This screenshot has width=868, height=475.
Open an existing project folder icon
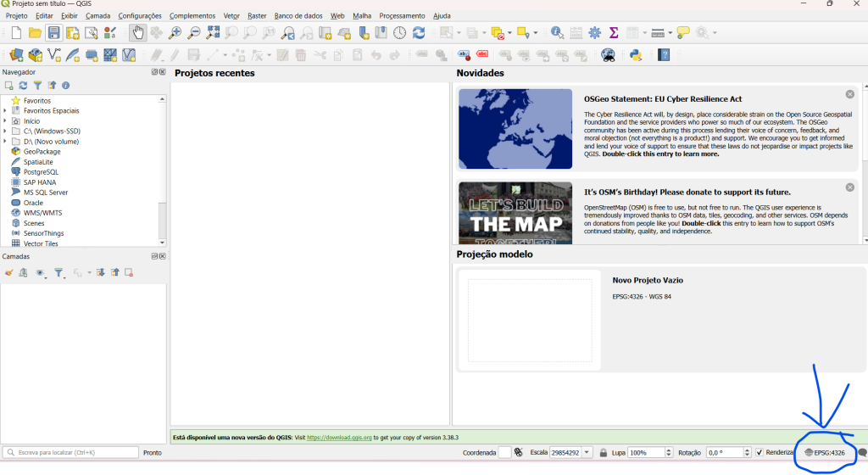click(35, 33)
